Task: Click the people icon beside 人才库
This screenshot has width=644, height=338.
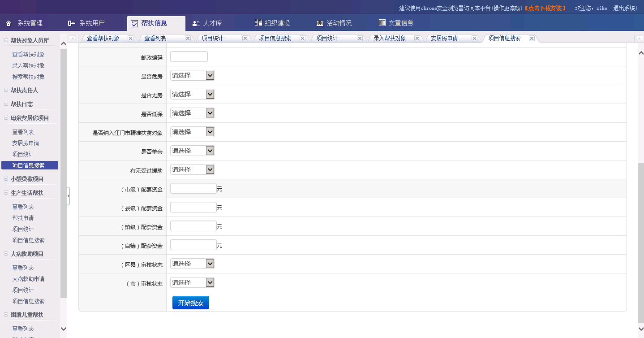Action: point(196,23)
